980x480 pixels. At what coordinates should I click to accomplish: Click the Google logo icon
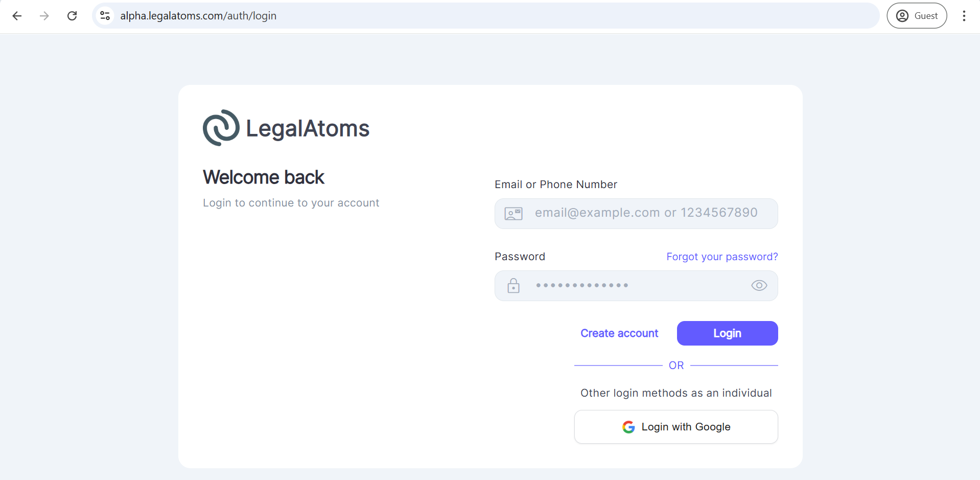click(x=628, y=427)
